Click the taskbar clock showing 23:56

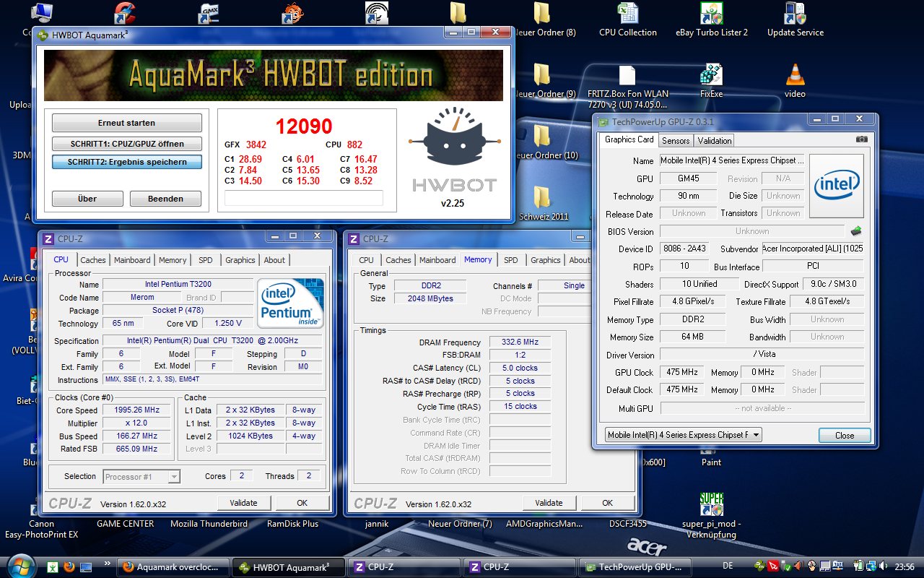pyautogui.click(x=903, y=566)
